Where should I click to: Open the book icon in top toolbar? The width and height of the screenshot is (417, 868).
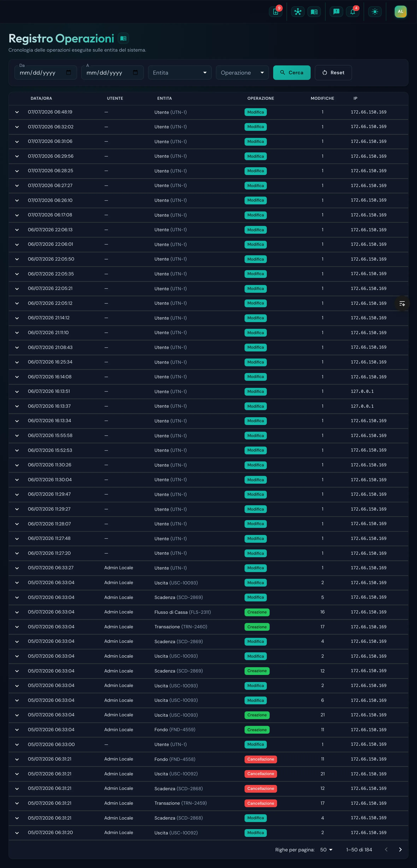pyautogui.click(x=314, y=12)
